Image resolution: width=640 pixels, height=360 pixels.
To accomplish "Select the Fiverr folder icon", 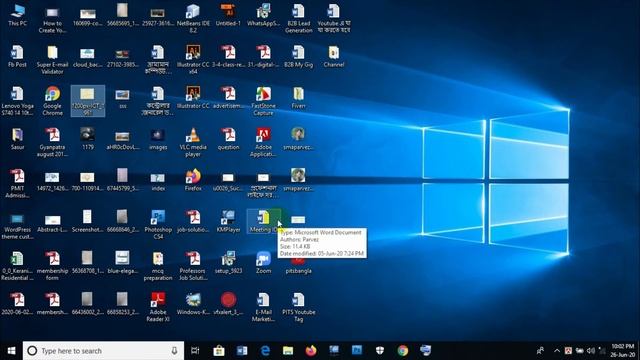I will coord(298,98).
